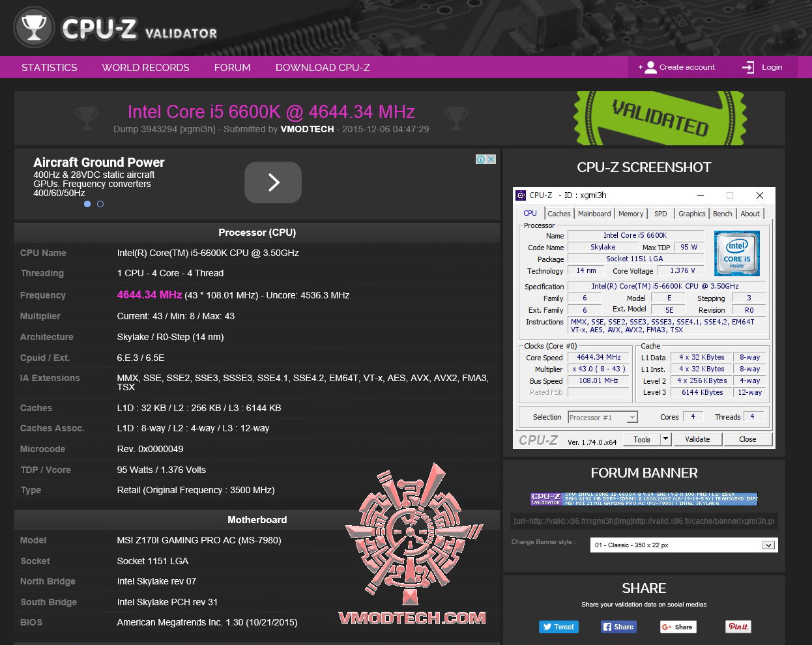
Task: Click the Core Speed 4644.34 MHz field
Action: pos(598,357)
